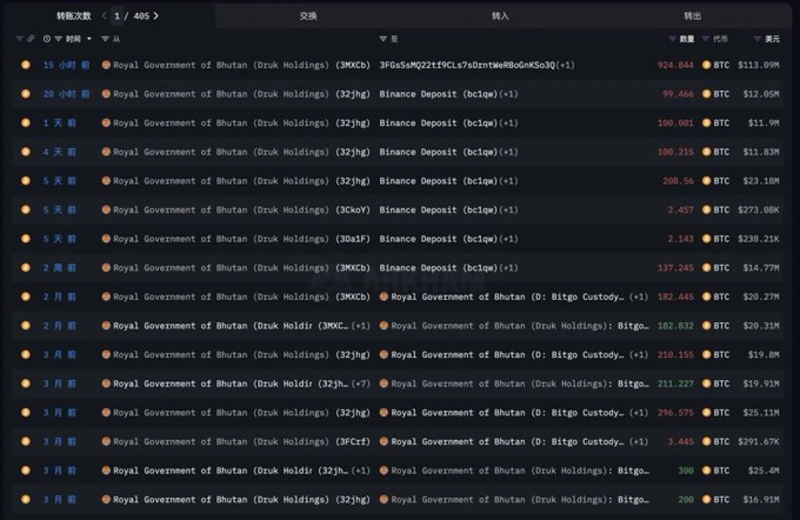
Task: Switch to the 交换 tab
Action: pyautogui.click(x=308, y=16)
